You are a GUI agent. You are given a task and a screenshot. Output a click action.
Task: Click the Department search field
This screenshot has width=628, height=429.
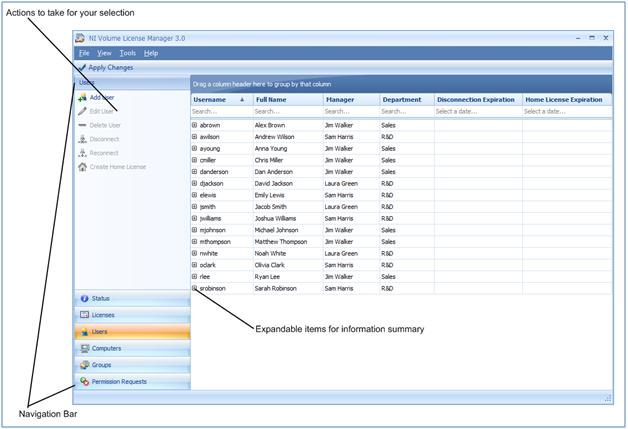click(407, 111)
